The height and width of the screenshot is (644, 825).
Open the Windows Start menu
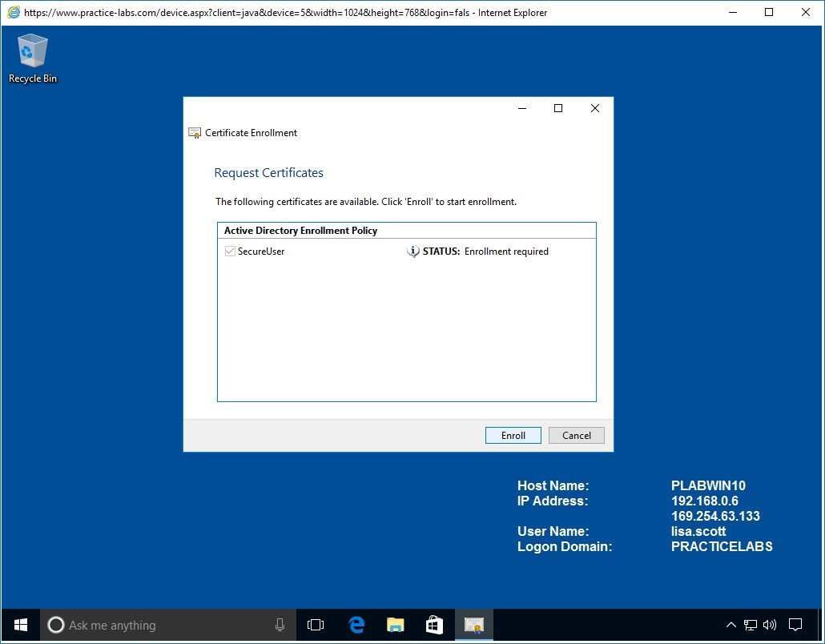[x=21, y=625]
